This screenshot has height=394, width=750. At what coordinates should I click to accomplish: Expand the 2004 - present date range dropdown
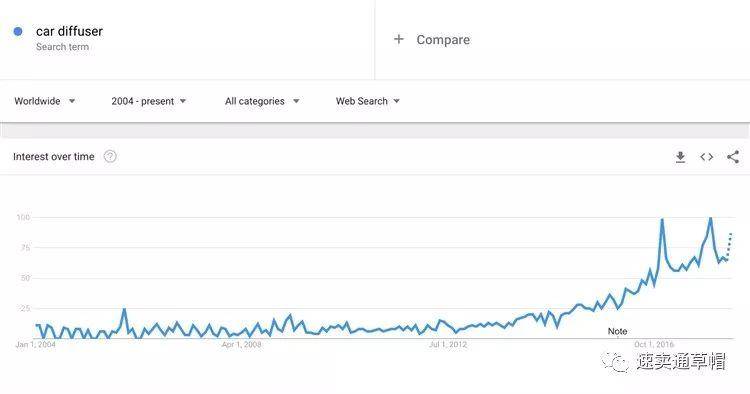[149, 101]
